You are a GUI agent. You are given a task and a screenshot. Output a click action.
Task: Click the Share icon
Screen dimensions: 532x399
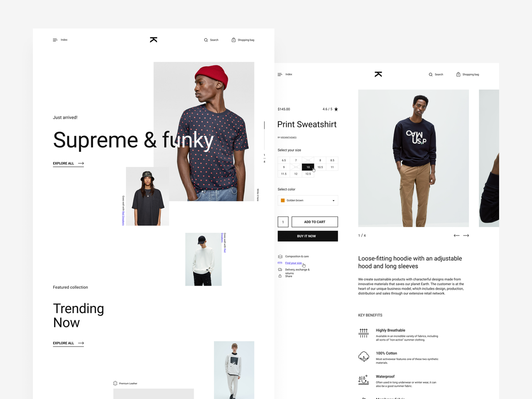[280, 276]
